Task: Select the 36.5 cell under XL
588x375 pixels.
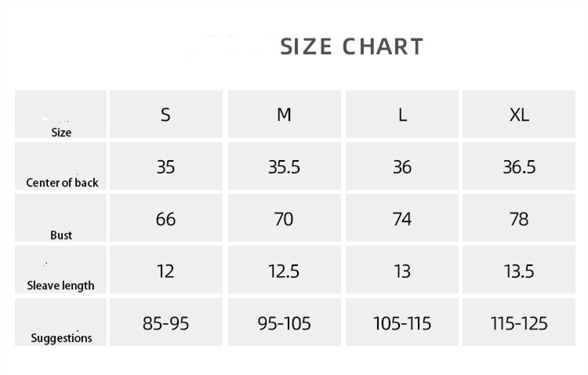Action: point(519,167)
